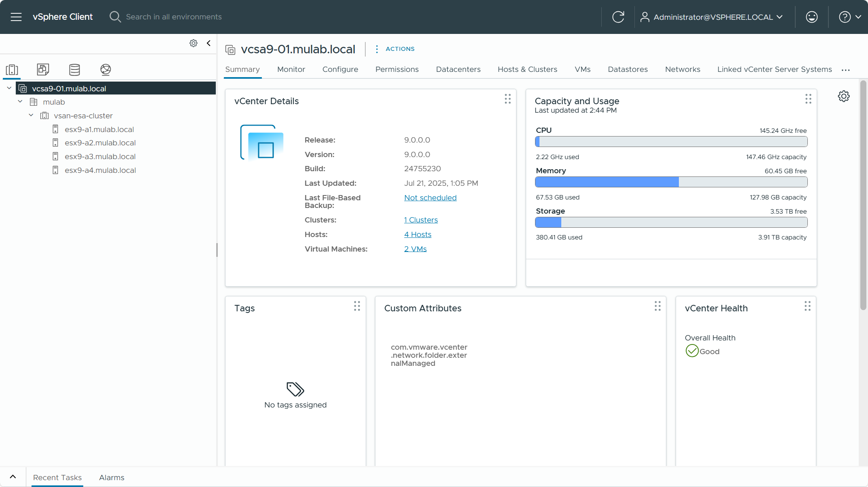Collapse the navigation sidebar panel
The image size is (868, 487).
[x=209, y=43]
